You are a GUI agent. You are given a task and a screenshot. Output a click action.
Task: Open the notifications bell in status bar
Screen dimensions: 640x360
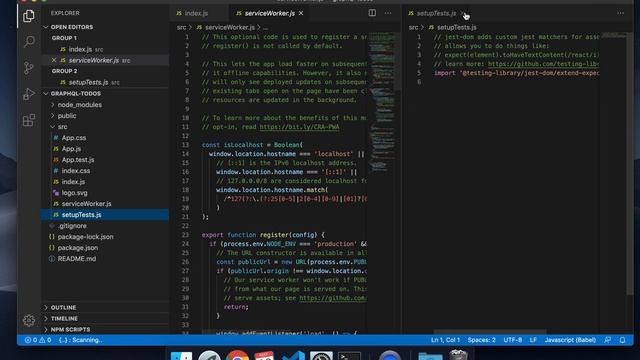pos(622,340)
